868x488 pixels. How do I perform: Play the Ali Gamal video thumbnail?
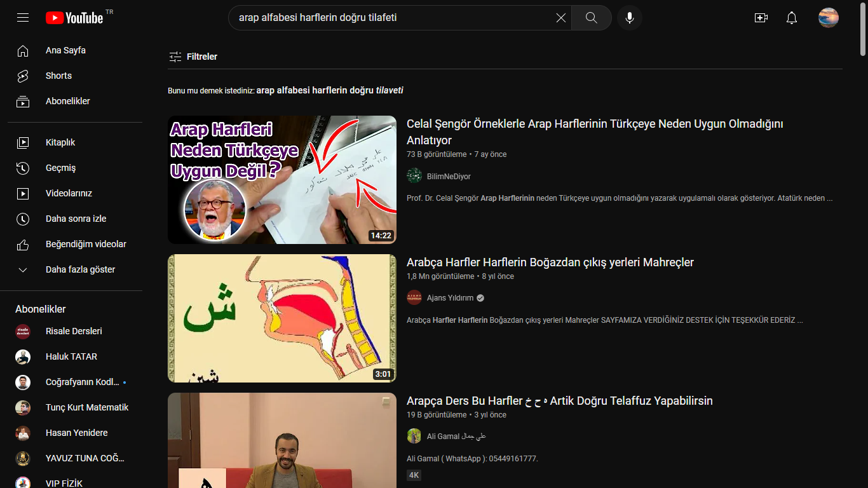point(282,440)
